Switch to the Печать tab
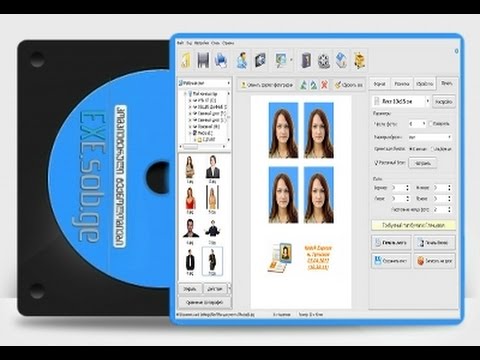This screenshot has width=480, height=360. pyautogui.click(x=447, y=83)
